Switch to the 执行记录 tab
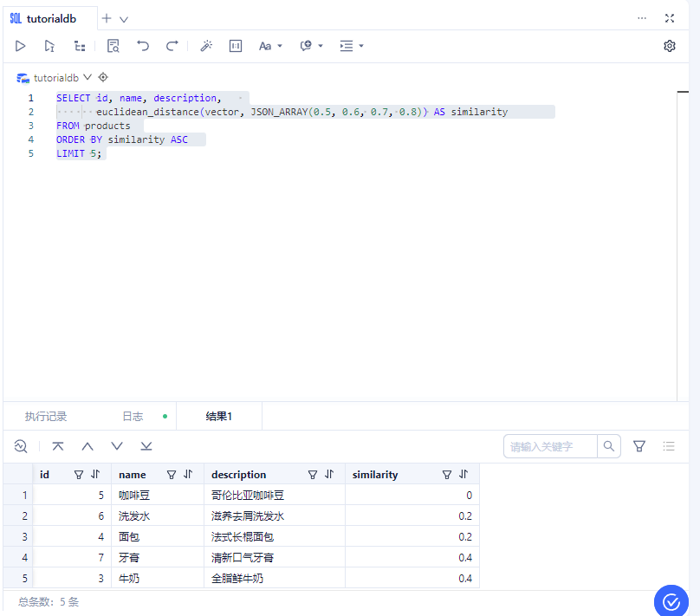This screenshot has height=616, width=700. click(x=46, y=417)
